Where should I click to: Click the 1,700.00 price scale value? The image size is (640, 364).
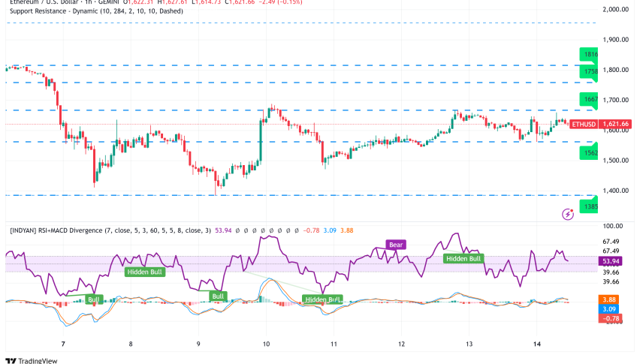tap(615, 100)
